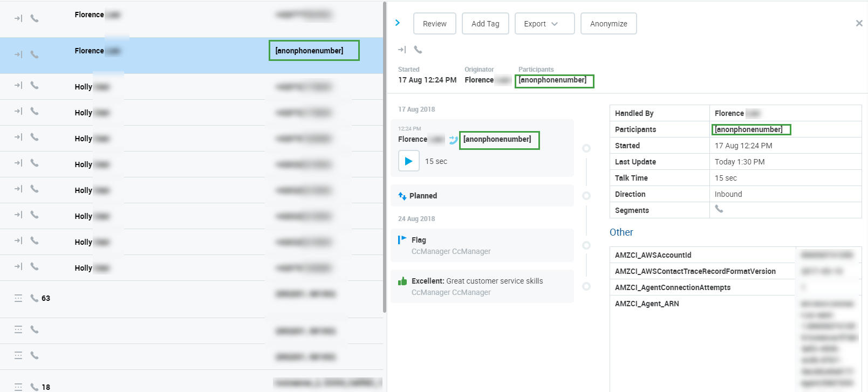Screen dimensions: 868x392
Task: Click the list lines icon beside 18
Action: (18, 387)
